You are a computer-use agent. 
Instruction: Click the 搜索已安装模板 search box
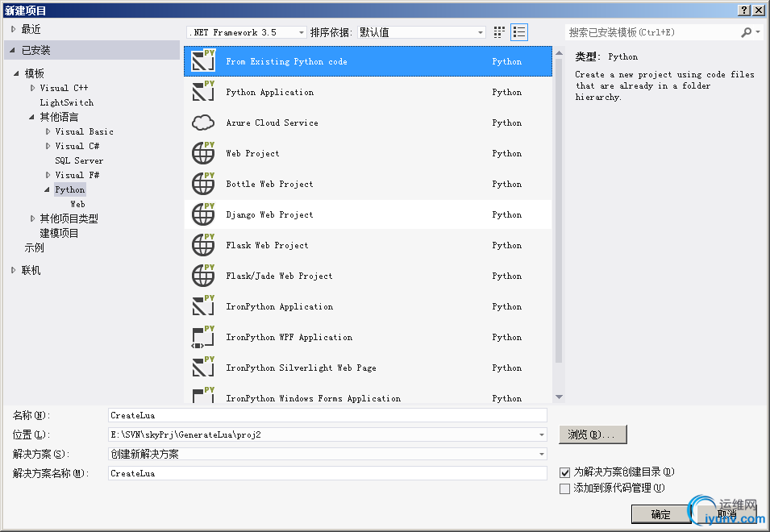click(652, 32)
